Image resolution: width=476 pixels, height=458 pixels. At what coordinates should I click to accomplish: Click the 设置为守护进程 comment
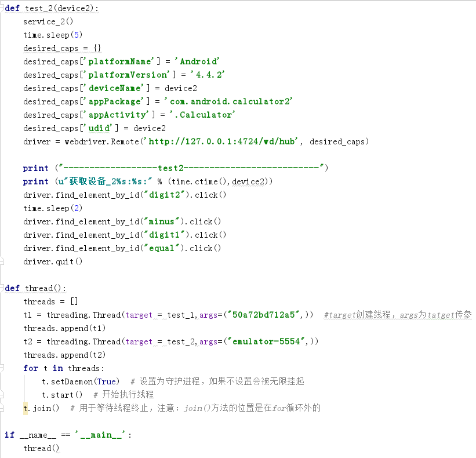click(x=217, y=381)
